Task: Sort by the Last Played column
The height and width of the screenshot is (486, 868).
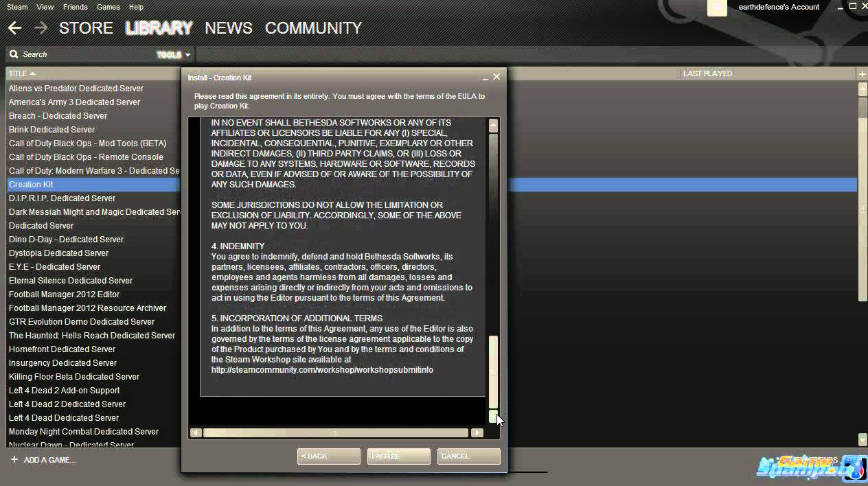Action: [x=707, y=73]
